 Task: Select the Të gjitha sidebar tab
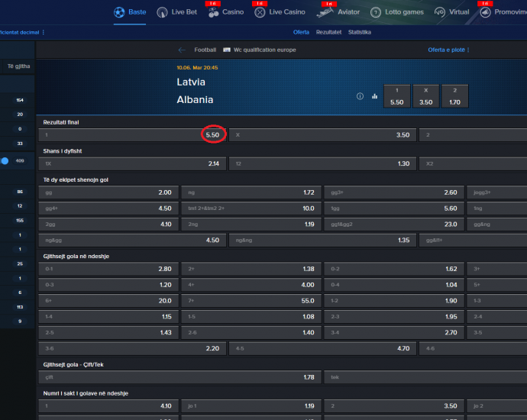pos(19,66)
